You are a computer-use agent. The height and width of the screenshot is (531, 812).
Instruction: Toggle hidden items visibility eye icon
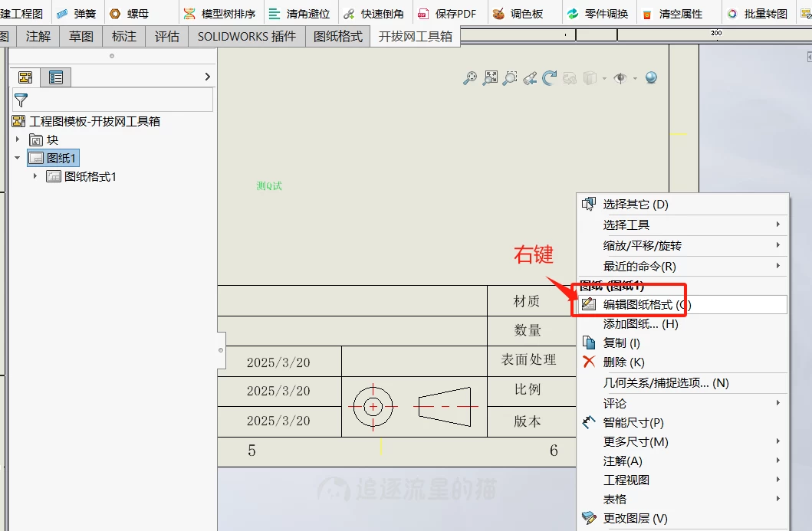621,78
